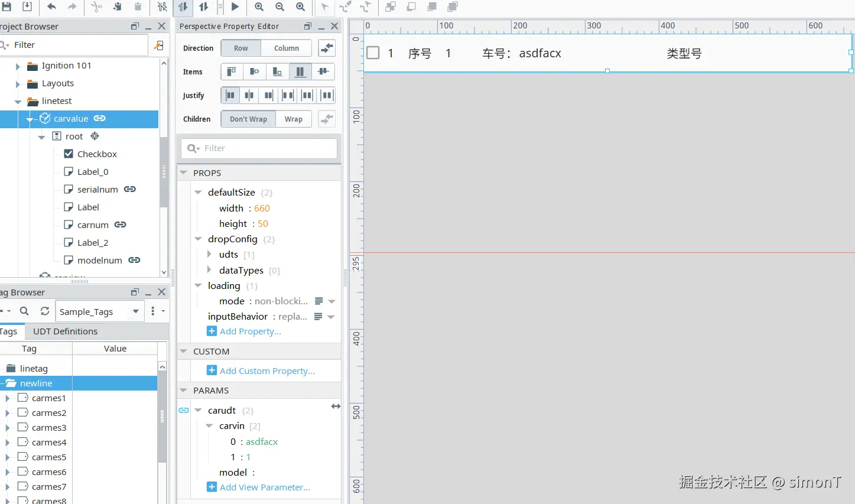Viewport: 855px width, 504px height.
Task: Select the Don't Wrap children option
Action: coord(248,119)
